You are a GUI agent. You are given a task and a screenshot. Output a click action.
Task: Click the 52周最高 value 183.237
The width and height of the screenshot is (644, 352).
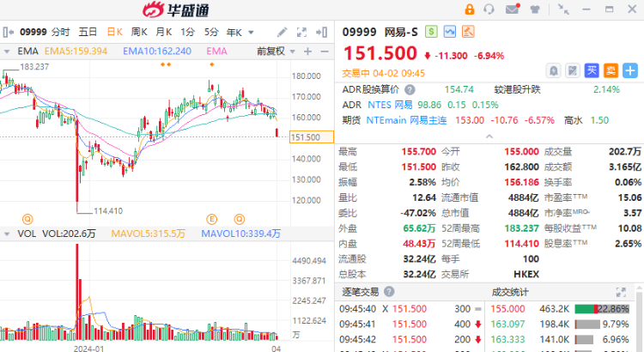point(521,228)
